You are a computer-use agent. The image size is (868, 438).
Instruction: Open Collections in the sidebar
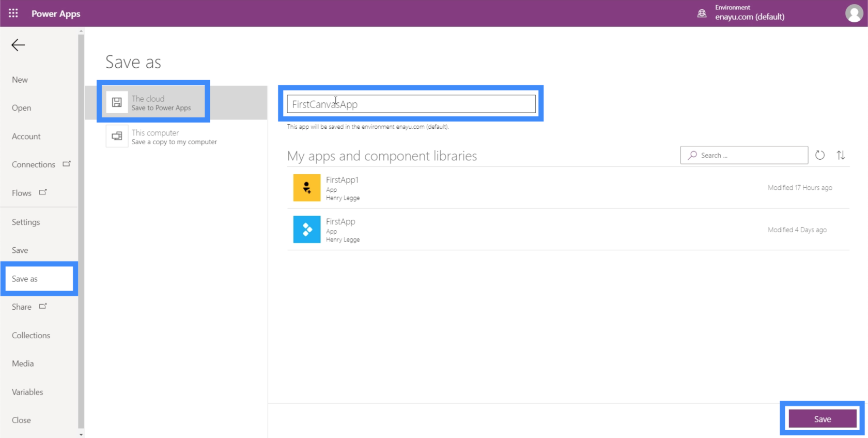(31, 336)
